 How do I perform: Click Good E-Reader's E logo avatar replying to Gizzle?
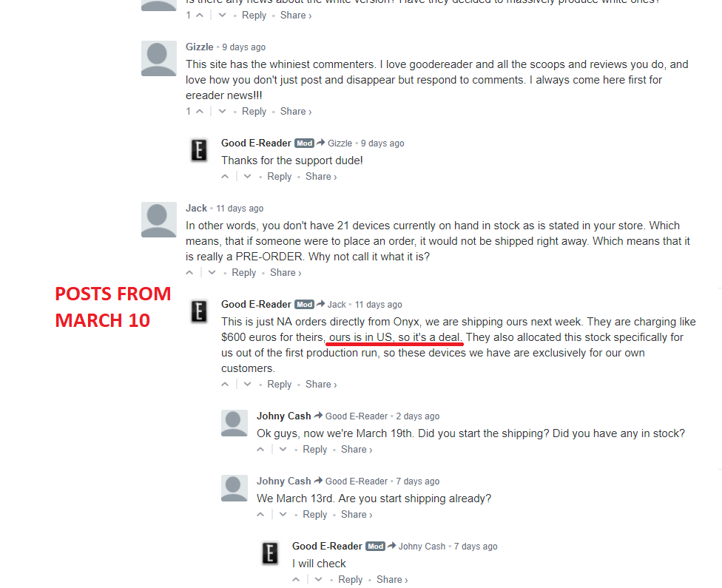(199, 150)
